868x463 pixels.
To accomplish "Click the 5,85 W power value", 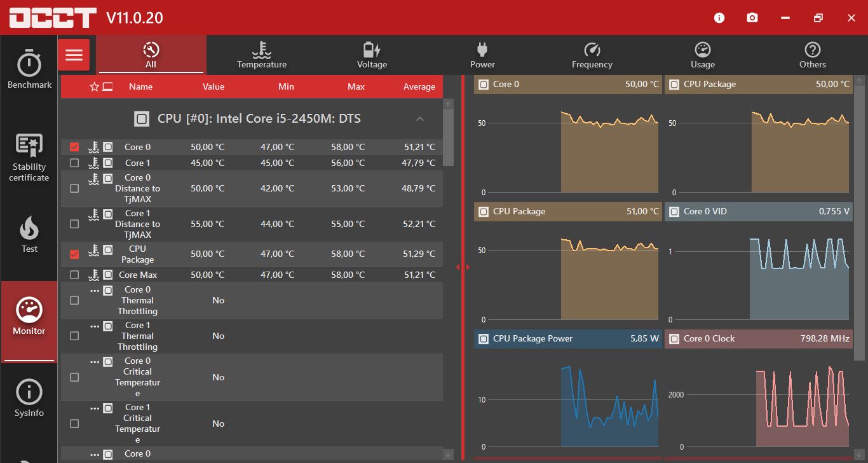I will (x=644, y=338).
